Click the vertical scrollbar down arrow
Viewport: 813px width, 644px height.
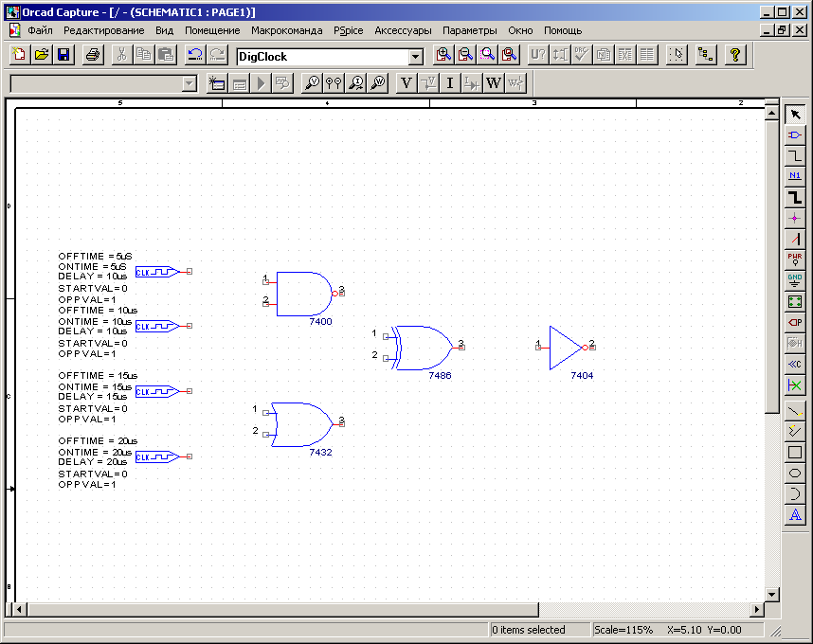(x=771, y=594)
